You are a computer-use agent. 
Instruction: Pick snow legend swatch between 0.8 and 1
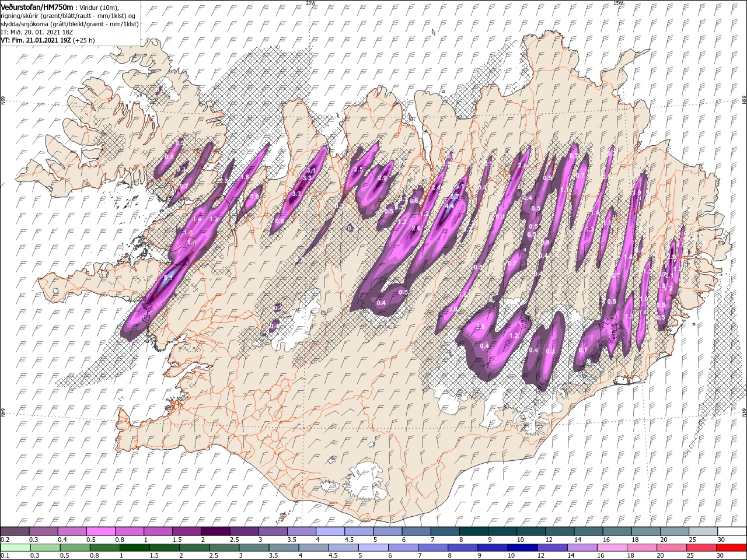(x=130, y=532)
